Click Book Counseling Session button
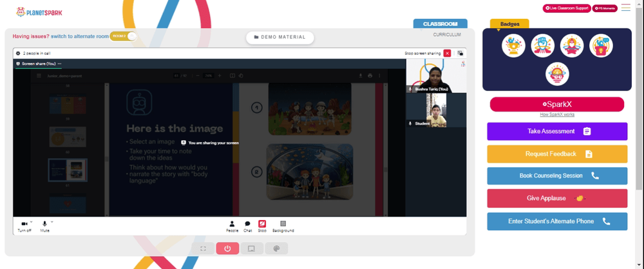The image size is (644, 269). click(x=557, y=175)
